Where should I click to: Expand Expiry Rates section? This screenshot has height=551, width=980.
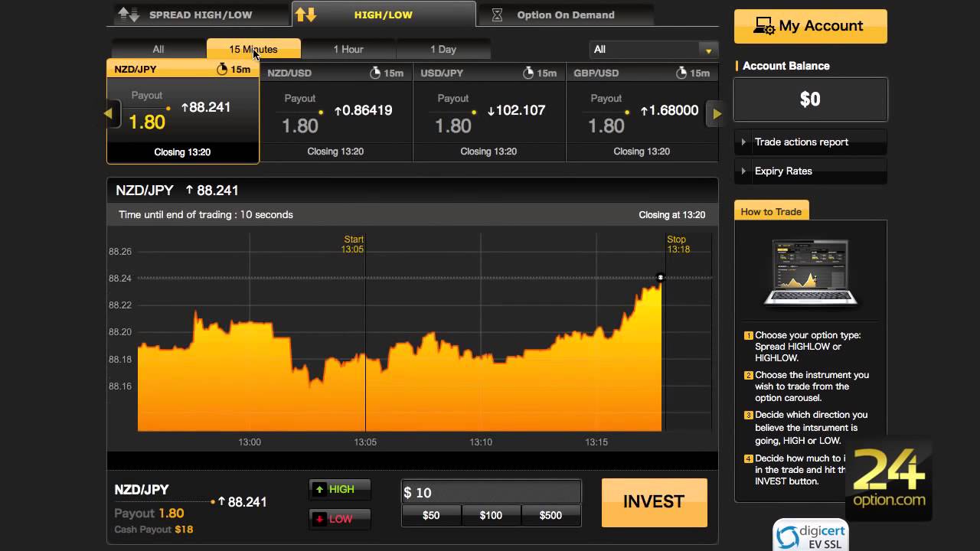[x=811, y=171]
